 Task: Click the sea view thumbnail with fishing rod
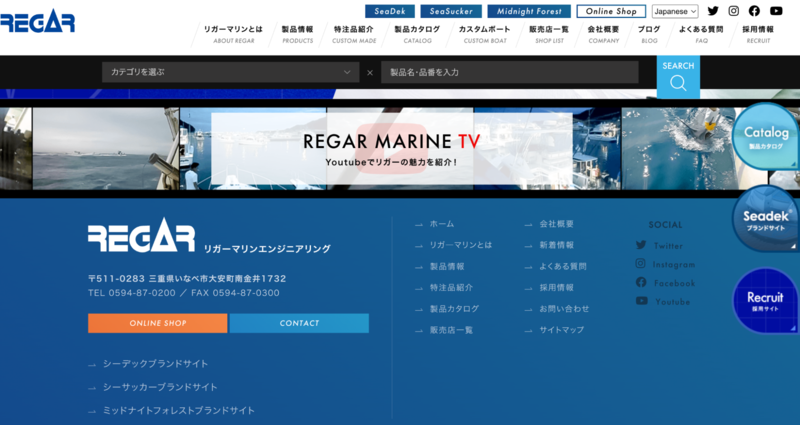coord(106,148)
